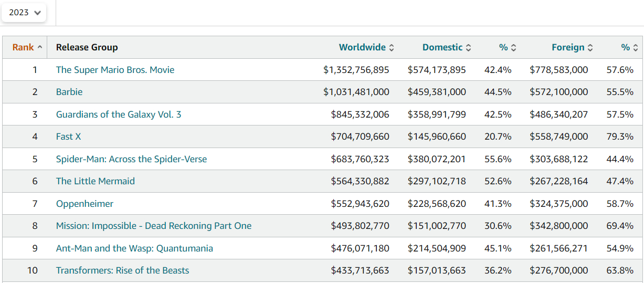The width and height of the screenshot is (644, 283).
Task: Open Transformers: Rise of the Beasts
Action: 122,270
